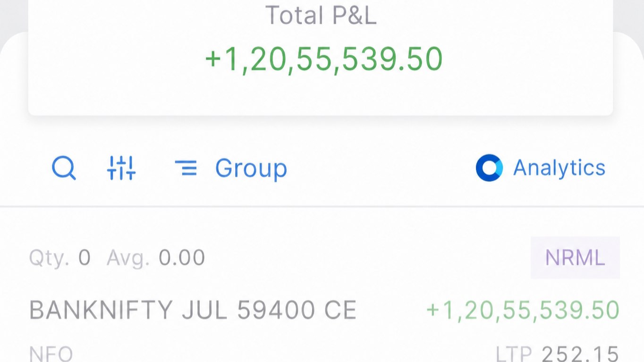Click the Avg. label text
The width and height of the screenshot is (644, 362).
128,258
